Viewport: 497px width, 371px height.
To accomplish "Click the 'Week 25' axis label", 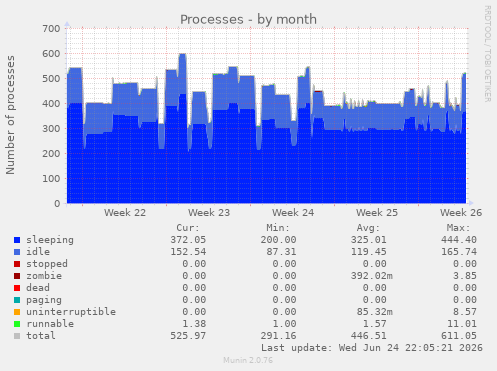I will (377, 213).
